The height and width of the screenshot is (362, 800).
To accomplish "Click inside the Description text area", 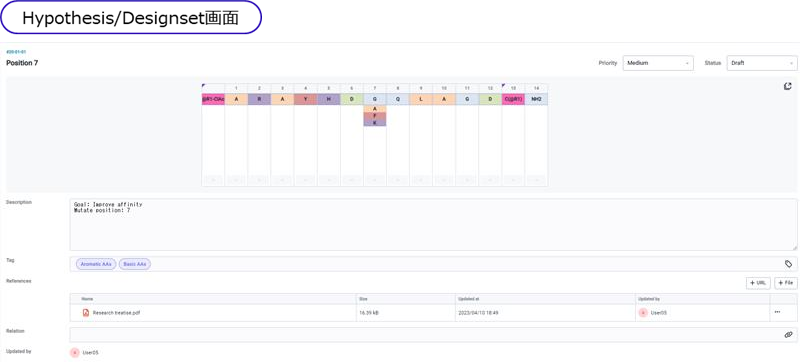I will 433,224.
